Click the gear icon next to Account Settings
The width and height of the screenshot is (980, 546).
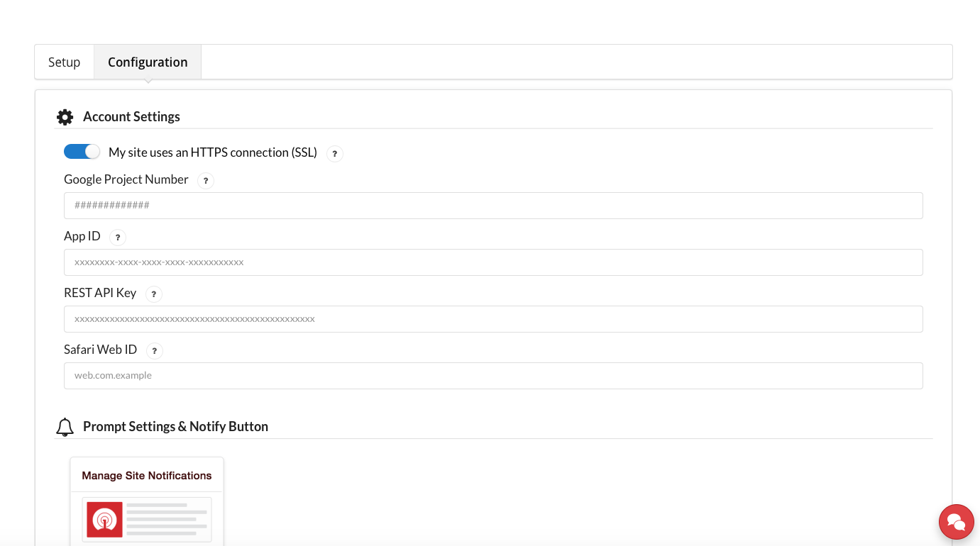65,116
